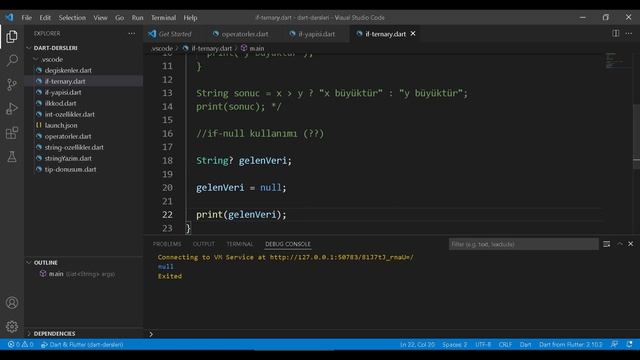Viewport: 640px width, 360px height.
Task: Click the code minimap
Action: tap(617, 60)
